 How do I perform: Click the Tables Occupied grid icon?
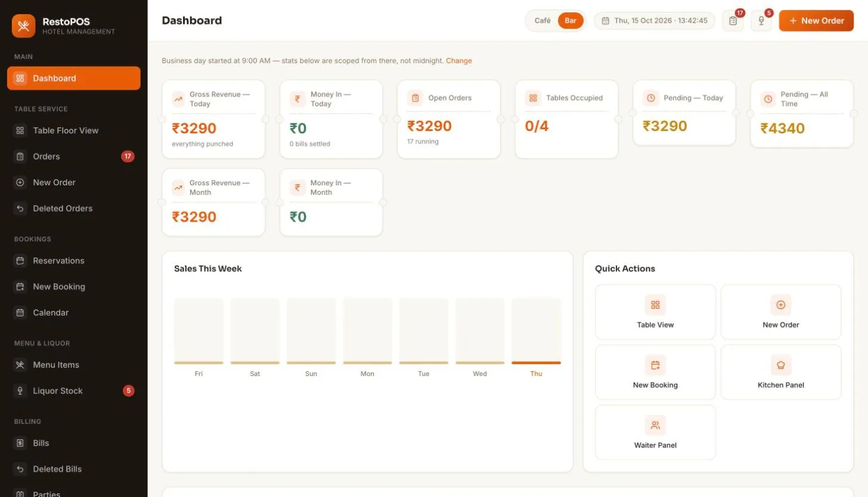(x=533, y=98)
